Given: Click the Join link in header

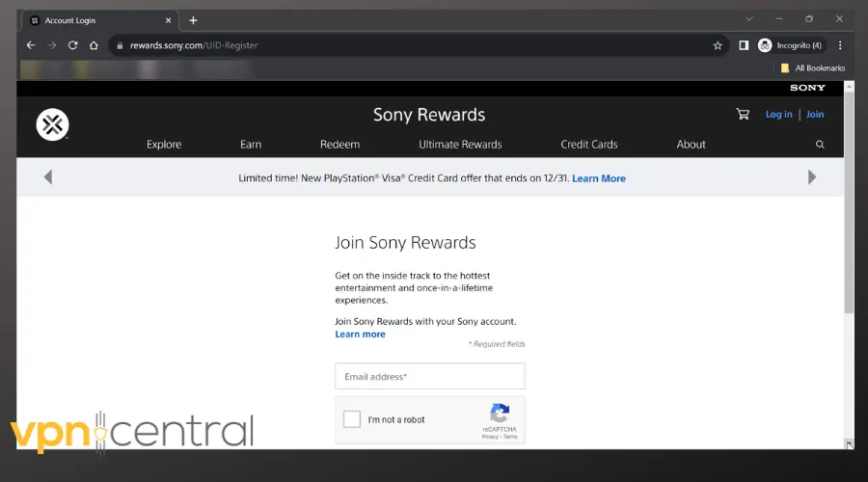Looking at the screenshot, I should (x=814, y=114).
